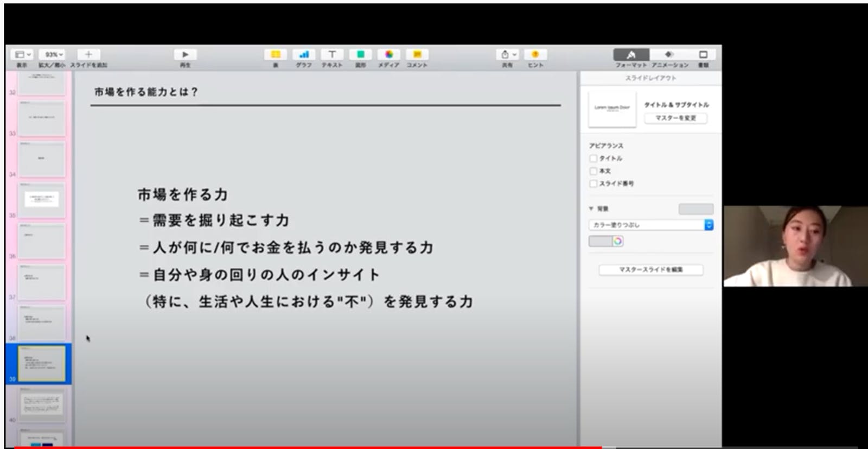Viewport: 868px width, 449px height.
Task: Click the plus icon to add a slide
Action: coord(88,54)
